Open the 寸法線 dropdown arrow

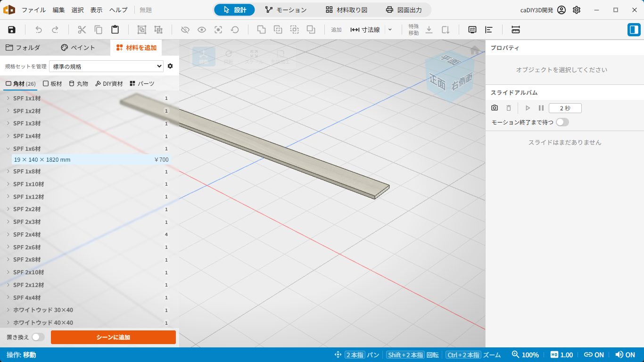click(390, 30)
